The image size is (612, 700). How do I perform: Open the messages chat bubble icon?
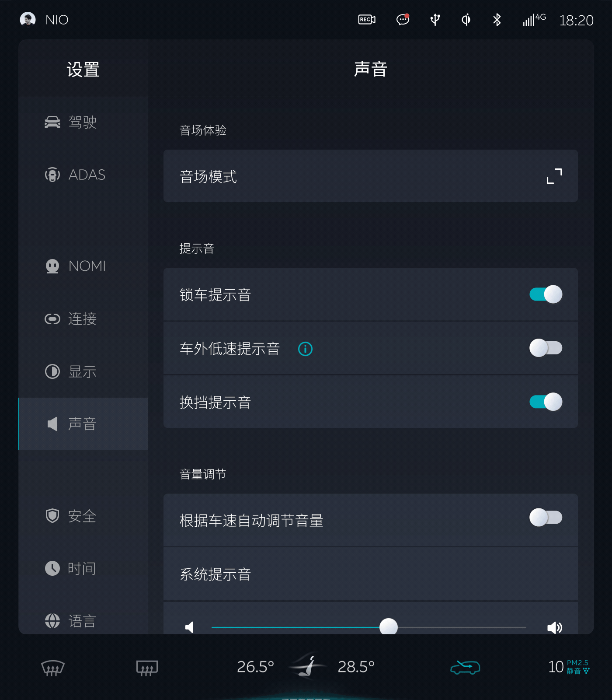pyautogui.click(x=403, y=20)
